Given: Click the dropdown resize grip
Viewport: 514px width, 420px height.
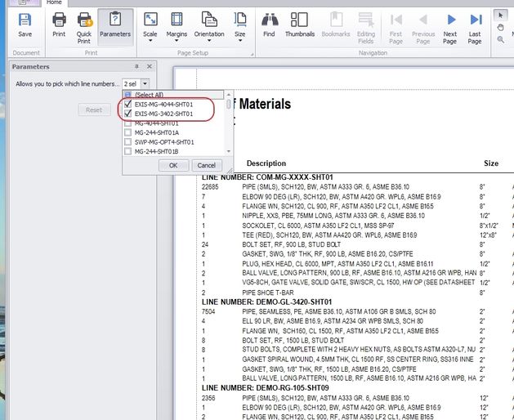Looking at the screenshot, I should (x=230, y=171).
